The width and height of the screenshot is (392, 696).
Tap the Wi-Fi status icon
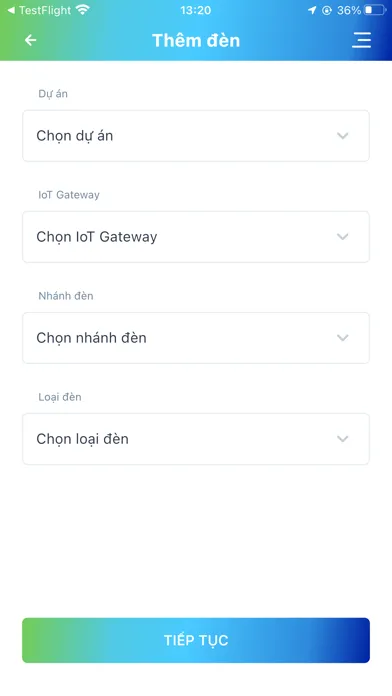point(83,9)
